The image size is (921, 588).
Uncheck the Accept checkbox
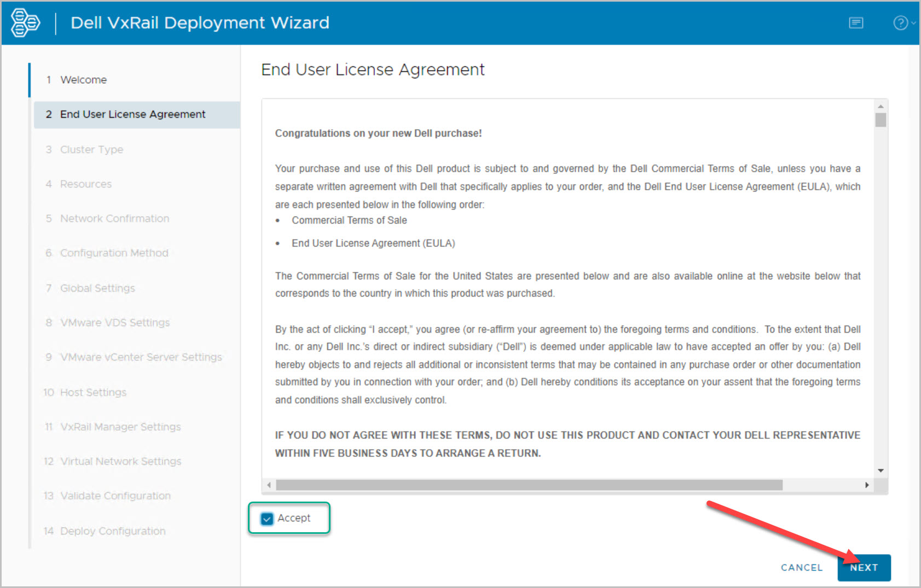[x=267, y=519]
